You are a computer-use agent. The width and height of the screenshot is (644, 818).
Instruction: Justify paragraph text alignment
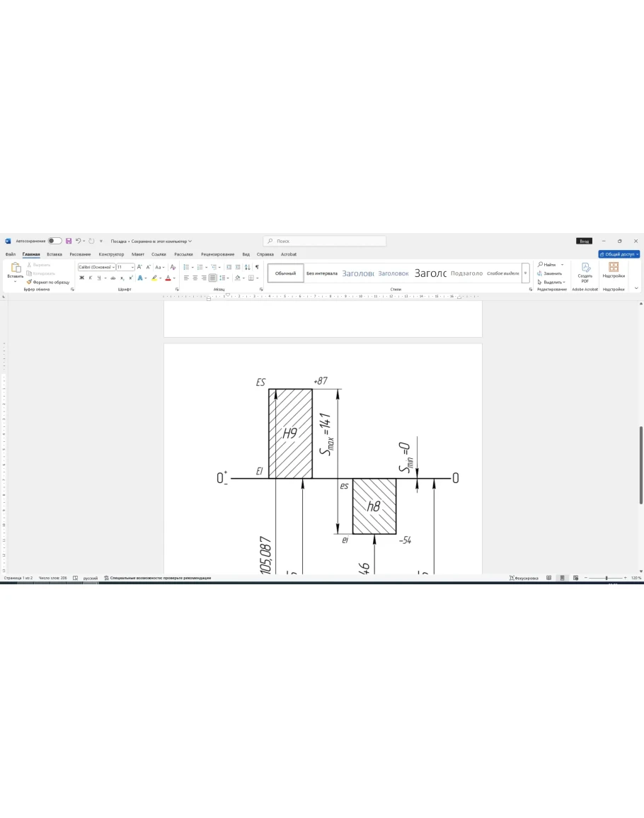click(212, 278)
